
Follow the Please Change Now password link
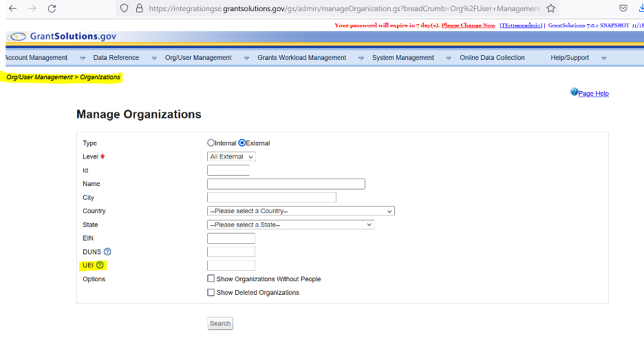click(x=468, y=25)
